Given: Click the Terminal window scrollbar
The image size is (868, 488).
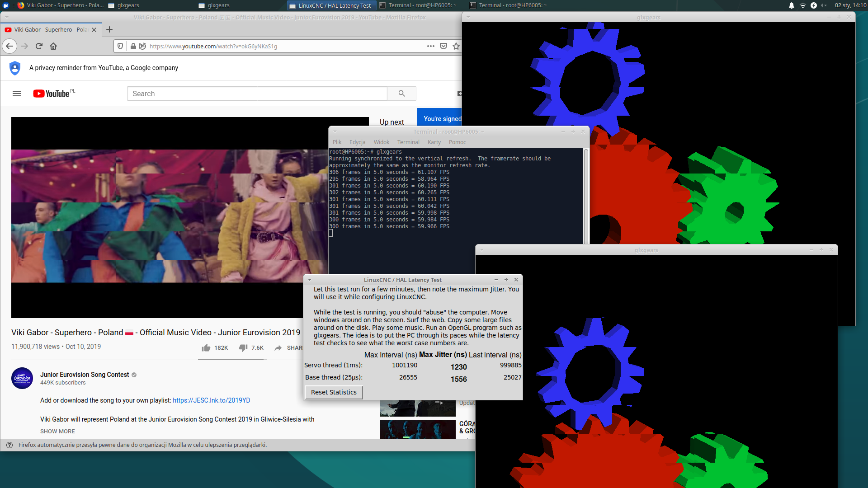Looking at the screenshot, I should (x=586, y=196).
